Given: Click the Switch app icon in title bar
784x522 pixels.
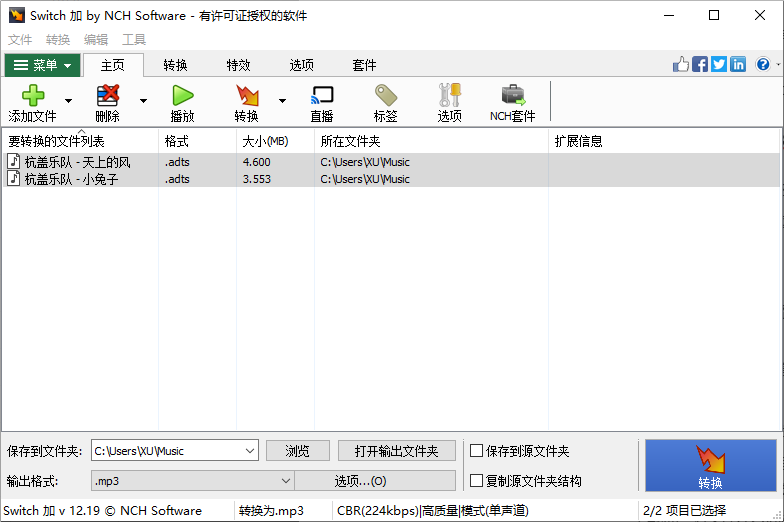Looking at the screenshot, I should point(16,15).
